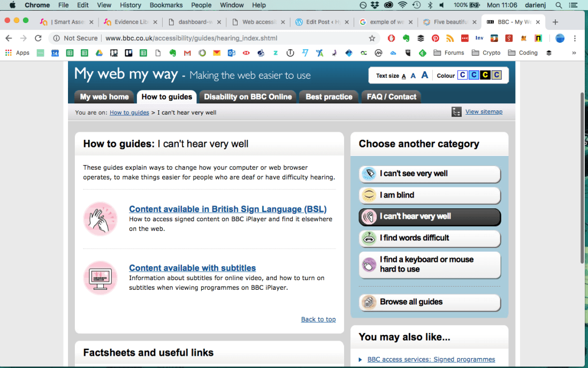Select the largest text size A
This screenshot has height=368, width=588.
click(x=425, y=76)
